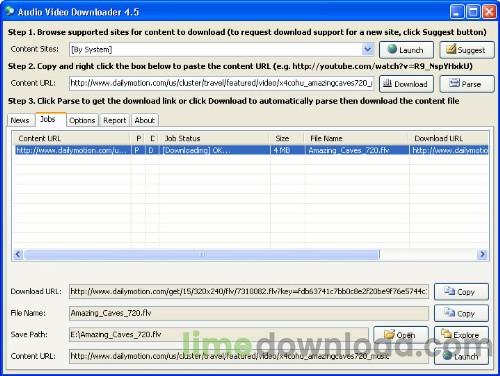Click the Download URL read-only field
500x376 pixels.
249,292
